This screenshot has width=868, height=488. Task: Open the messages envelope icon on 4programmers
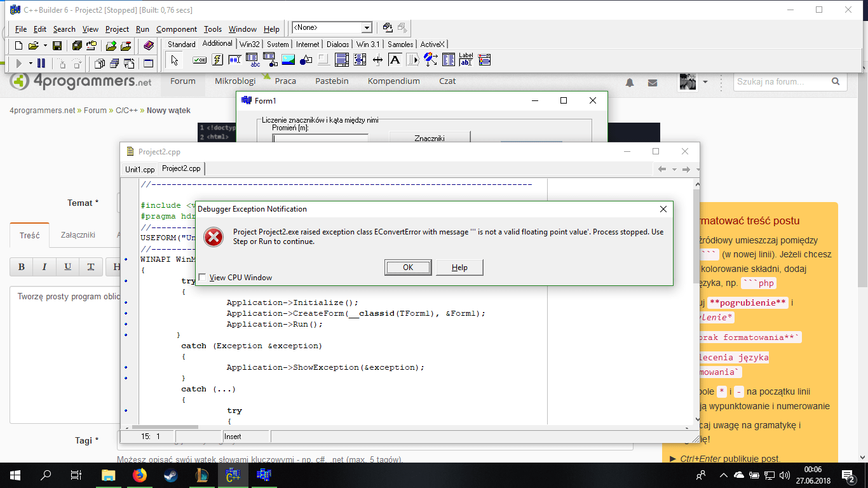653,83
